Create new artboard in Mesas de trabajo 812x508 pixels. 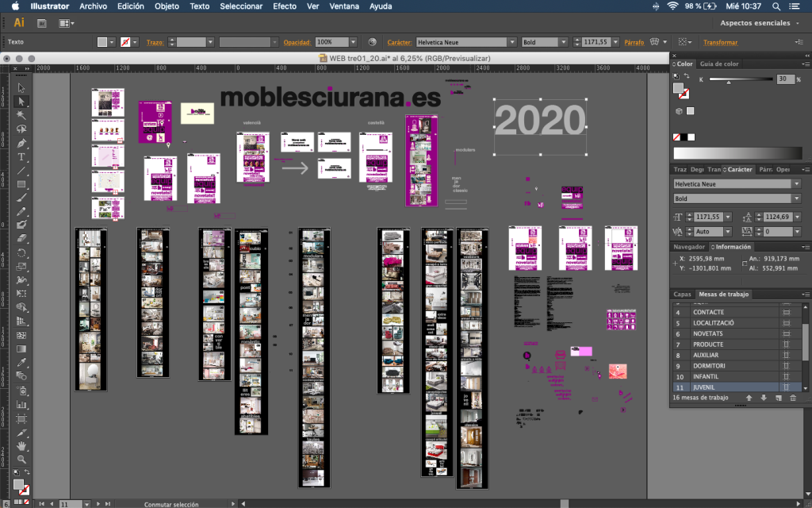click(x=779, y=398)
